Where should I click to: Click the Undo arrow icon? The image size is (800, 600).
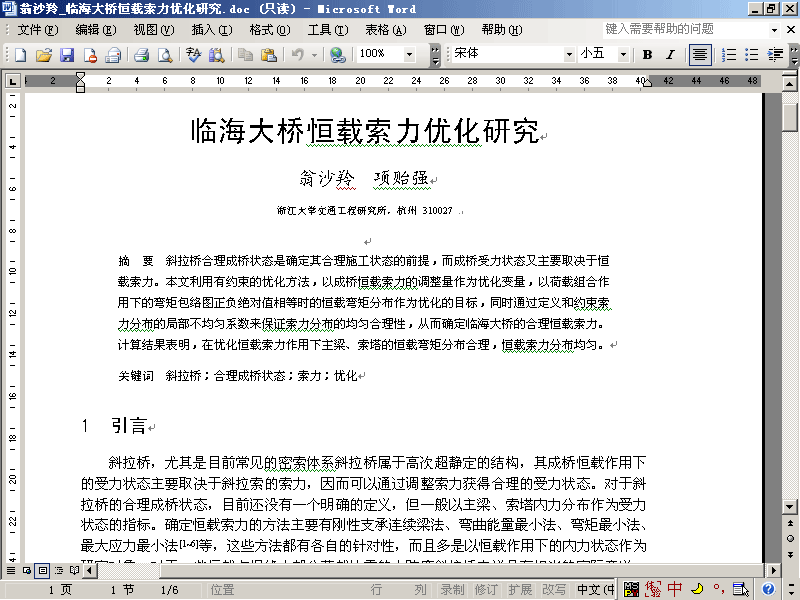(x=298, y=55)
